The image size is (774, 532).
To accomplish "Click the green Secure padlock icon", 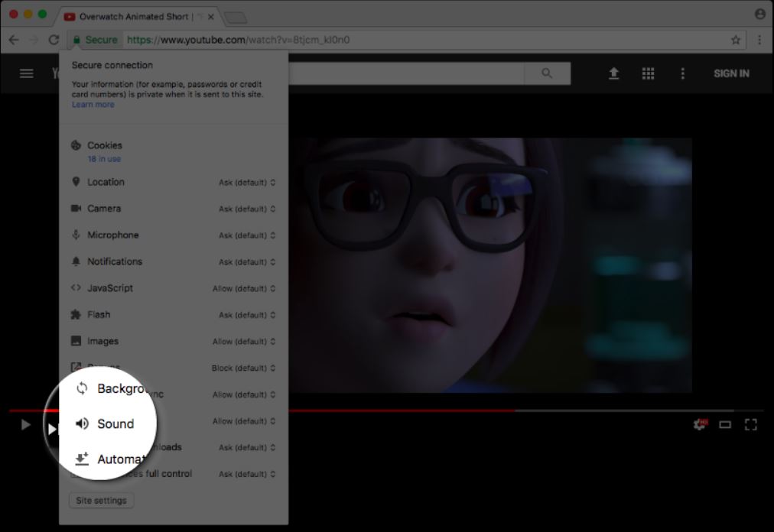I will [x=76, y=40].
